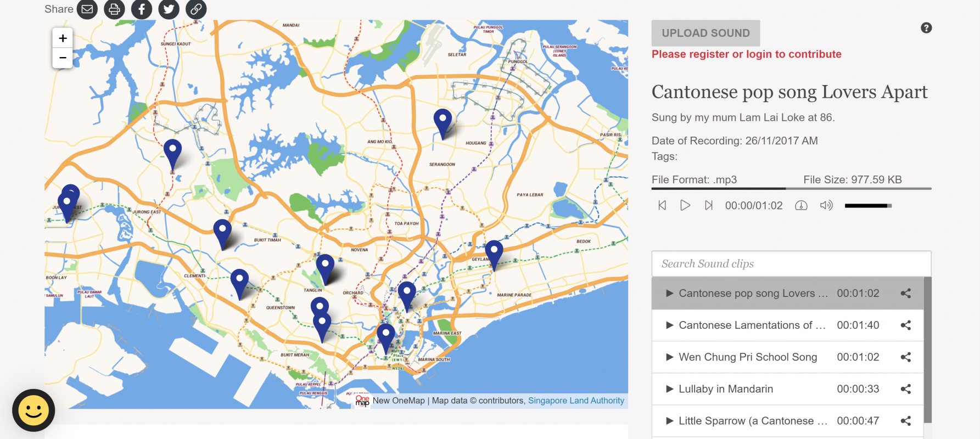The height and width of the screenshot is (439, 980).
Task: Seek within the audio progress bar
Action: 791,188
